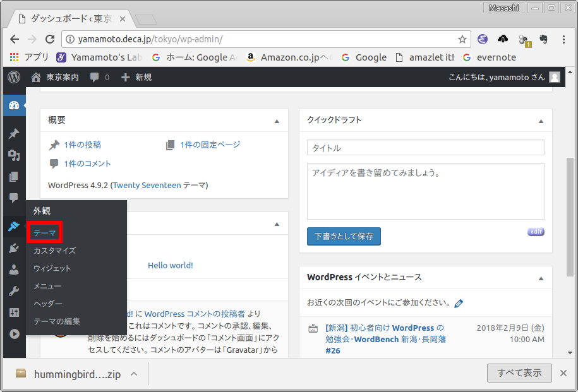Open the Dashboard icon in the sidebar
This screenshot has width=578, height=392.
pyautogui.click(x=13, y=105)
